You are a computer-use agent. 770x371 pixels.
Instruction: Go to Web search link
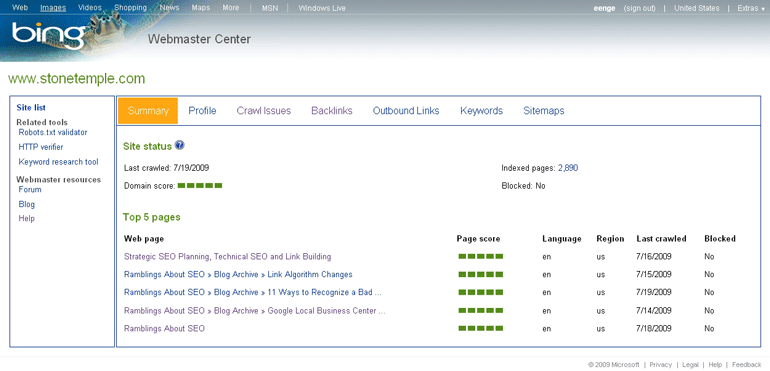coord(20,8)
